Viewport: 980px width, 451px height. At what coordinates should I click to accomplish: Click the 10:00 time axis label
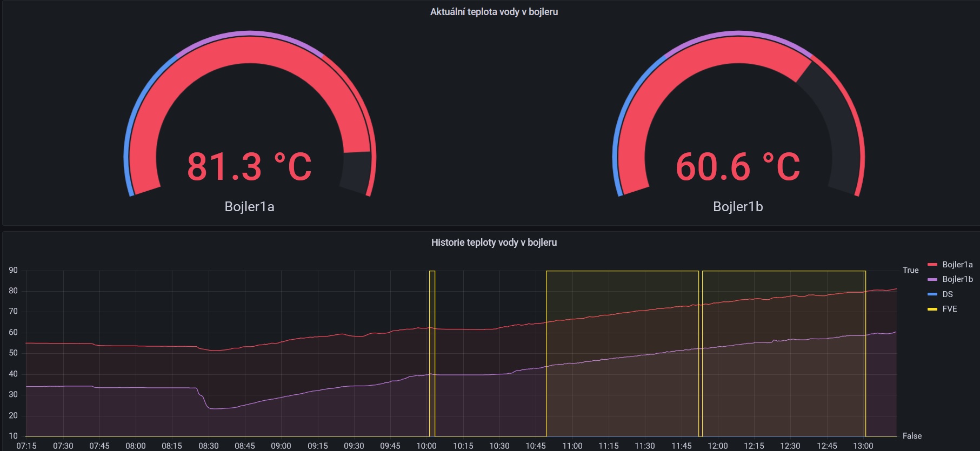(x=426, y=446)
